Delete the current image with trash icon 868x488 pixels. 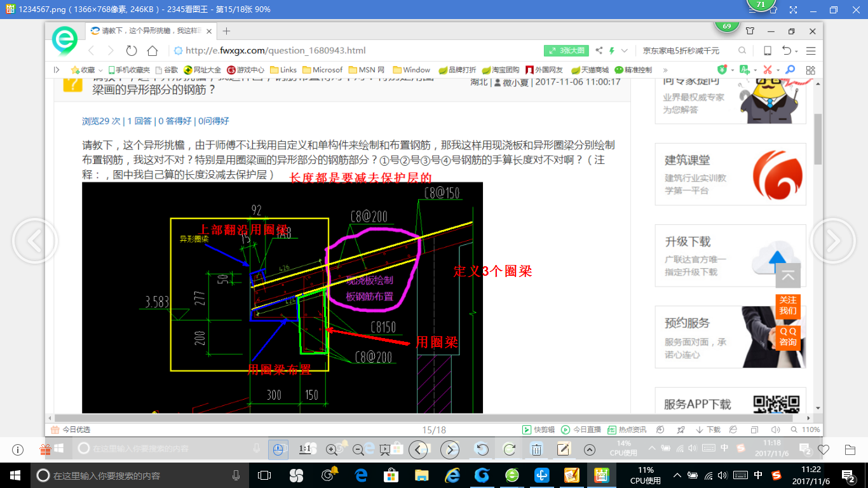pos(536,450)
